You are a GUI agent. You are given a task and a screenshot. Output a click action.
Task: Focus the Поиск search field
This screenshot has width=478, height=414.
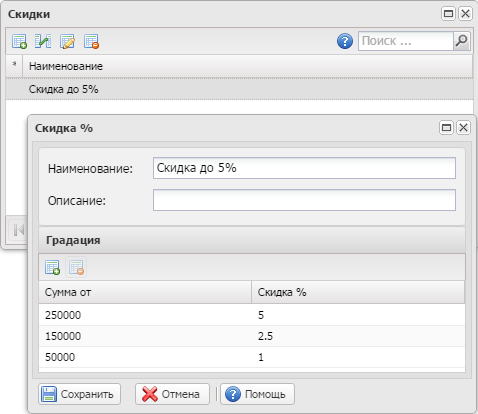(406, 41)
